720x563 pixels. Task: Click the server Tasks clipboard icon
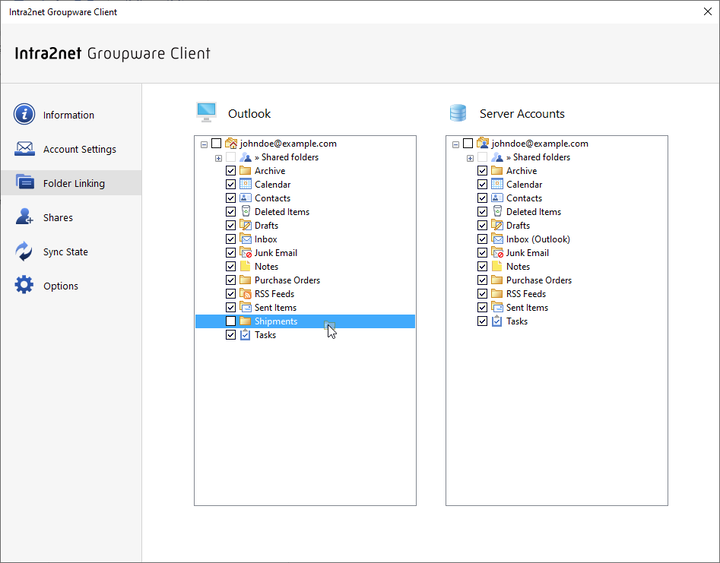tap(497, 321)
